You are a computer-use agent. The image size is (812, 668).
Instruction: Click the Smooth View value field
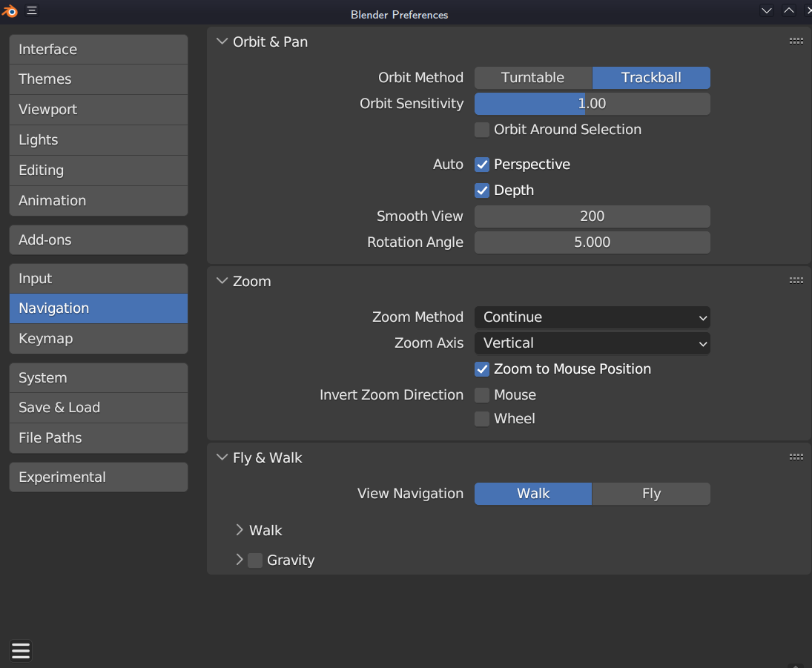[x=592, y=216]
